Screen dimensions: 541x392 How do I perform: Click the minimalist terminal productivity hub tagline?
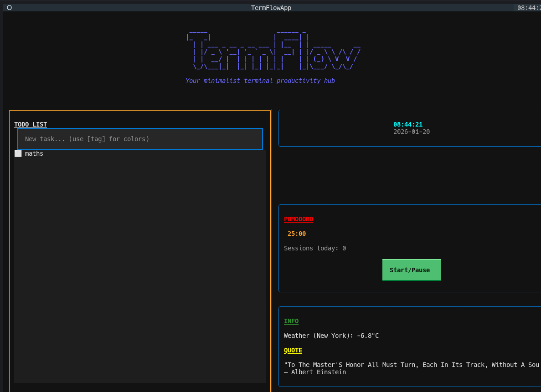pos(260,81)
